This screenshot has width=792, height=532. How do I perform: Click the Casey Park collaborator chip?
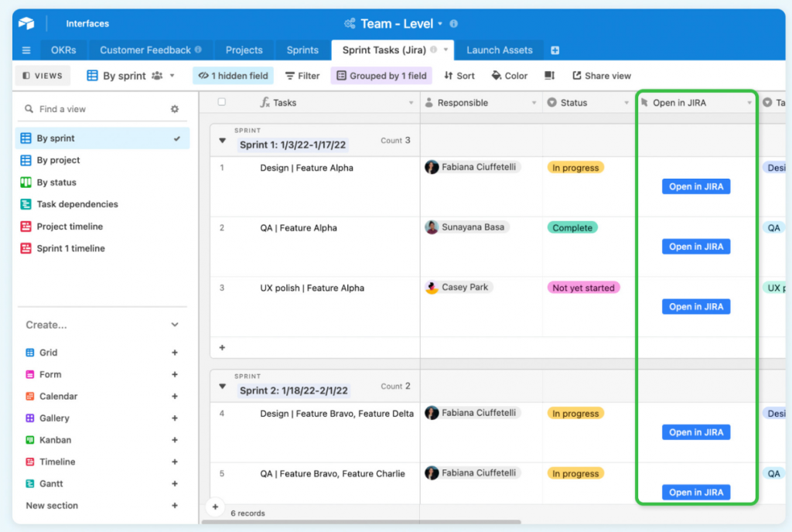459,287
